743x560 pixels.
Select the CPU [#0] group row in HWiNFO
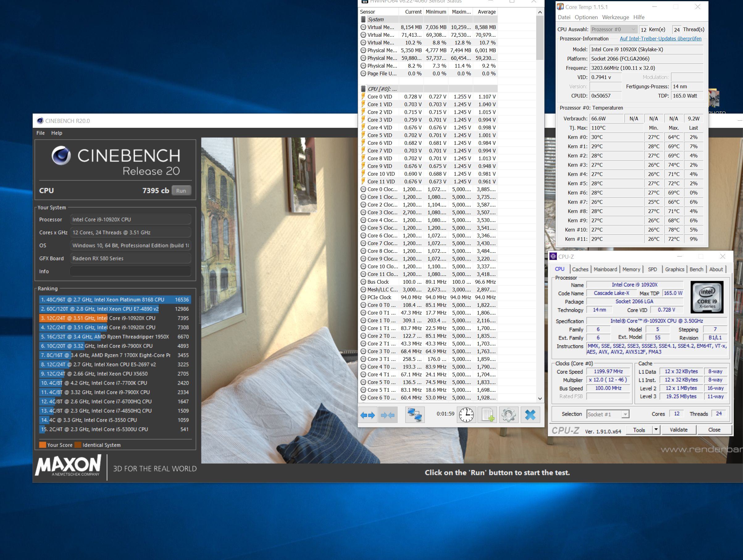pyautogui.click(x=428, y=89)
